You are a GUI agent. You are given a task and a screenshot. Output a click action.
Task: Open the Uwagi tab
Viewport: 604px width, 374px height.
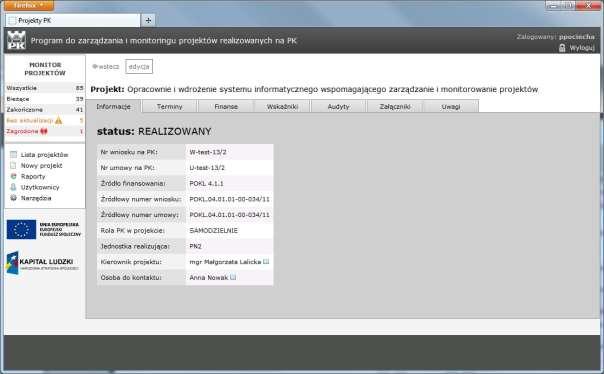coord(451,106)
